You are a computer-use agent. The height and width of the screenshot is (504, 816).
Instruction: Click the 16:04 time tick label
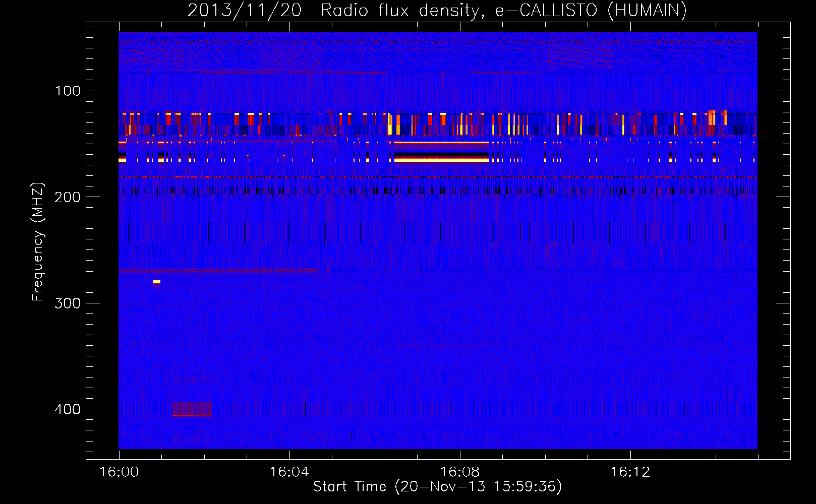click(x=289, y=472)
